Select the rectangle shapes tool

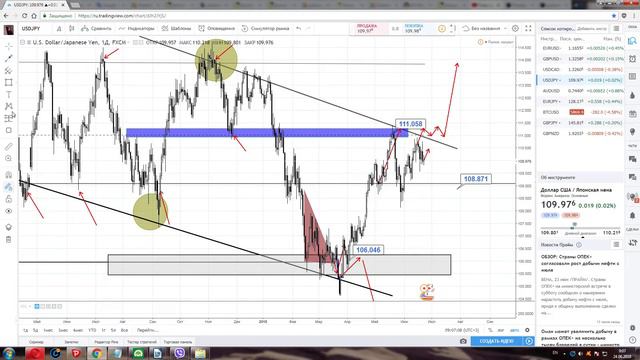point(9,82)
